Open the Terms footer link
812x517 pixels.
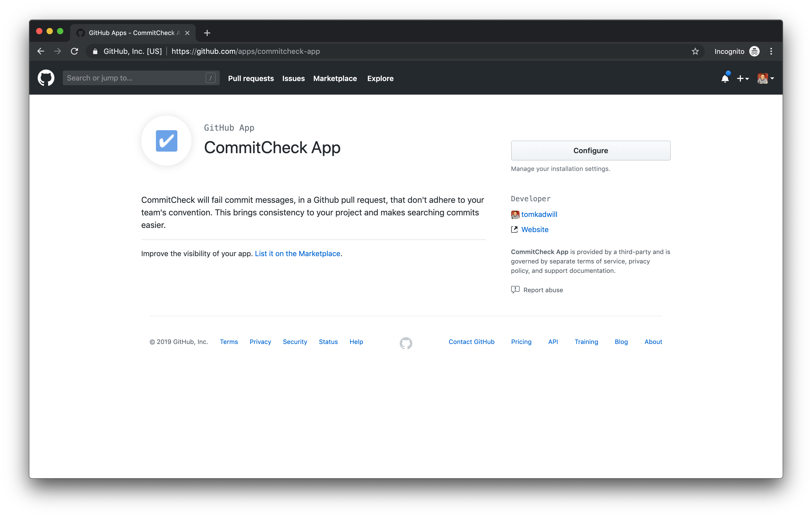coord(229,342)
